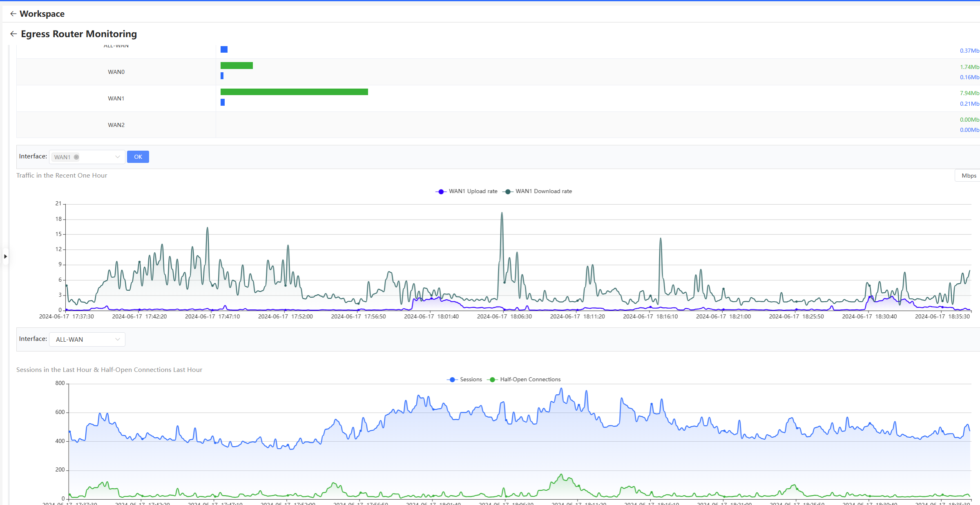Click the WAN2 row label
This screenshot has height=505, width=980.
[x=116, y=125]
